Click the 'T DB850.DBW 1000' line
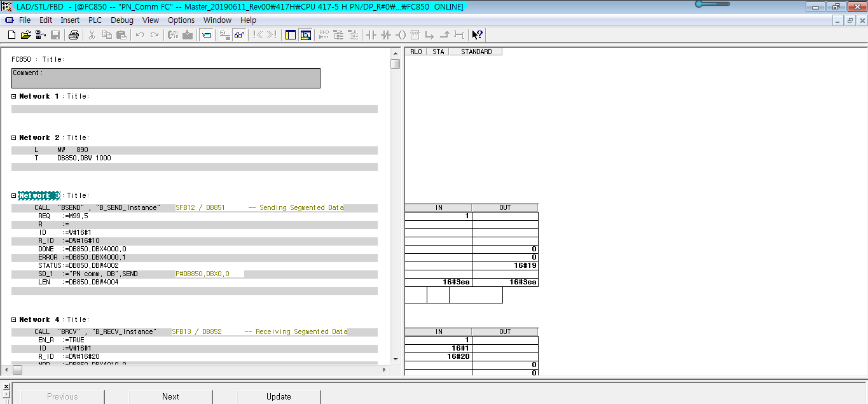The height and width of the screenshot is (404, 868). pyautogui.click(x=195, y=158)
